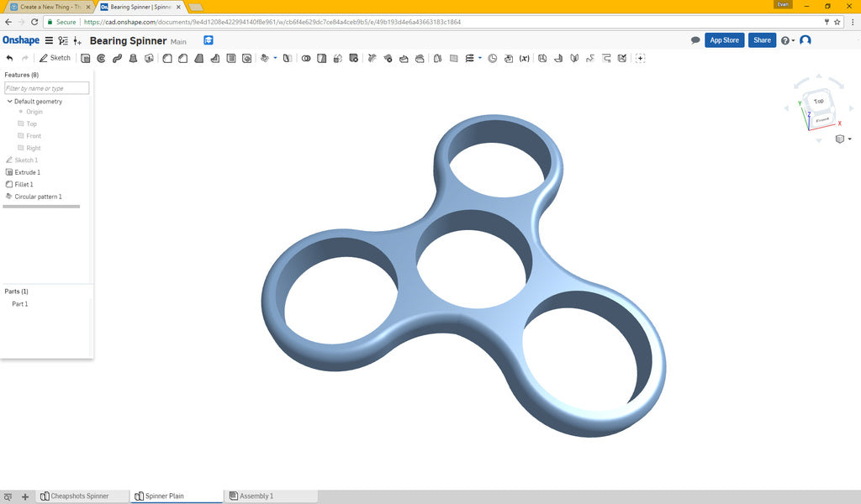This screenshot has width=861, height=504.
Task: Start a new Sketch
Action: tap(55, 58)
